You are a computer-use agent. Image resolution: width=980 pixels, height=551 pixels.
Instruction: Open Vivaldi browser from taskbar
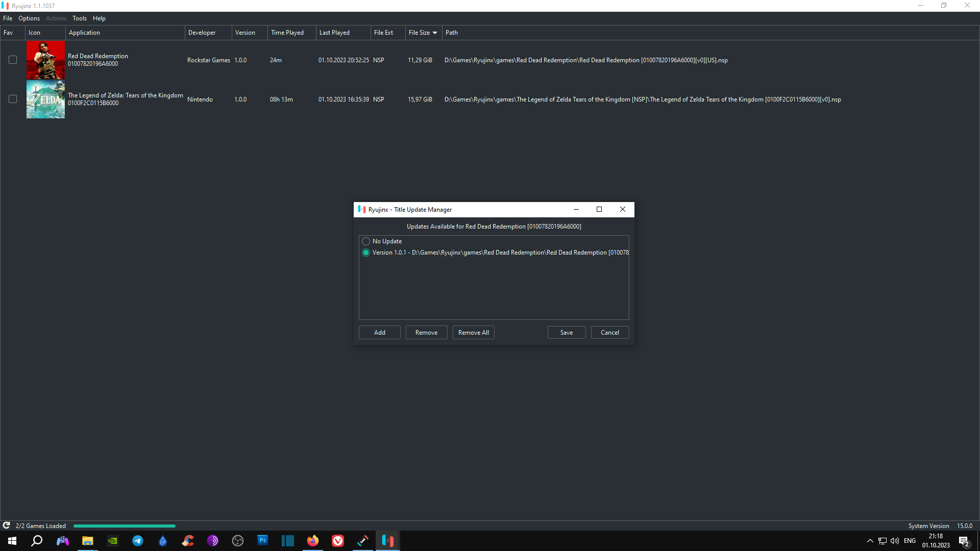coord(337,541)
